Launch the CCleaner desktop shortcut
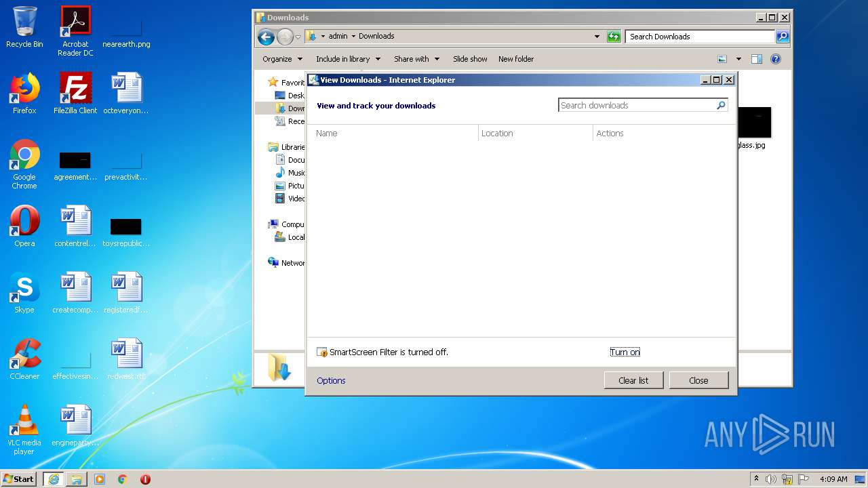Viewport: 868px width, 488px height. click(x=24, y=359)
